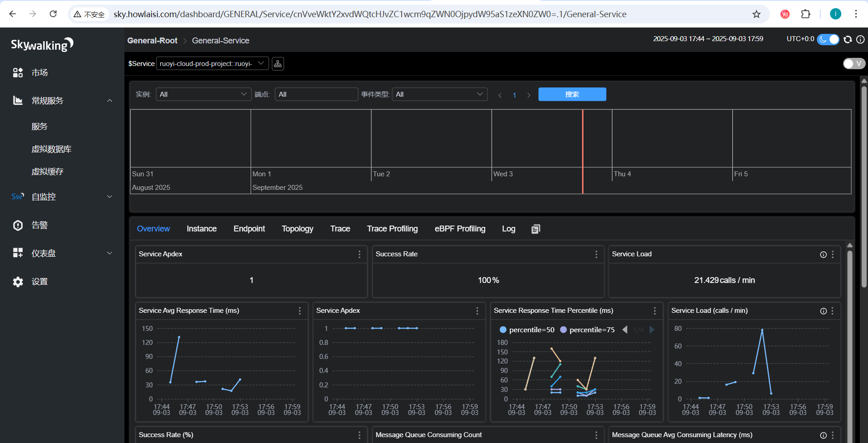Image resolution: width=868 pixels, height=443 pixels.
Task: Click the refresh icon next to the theme toggle
Action: (848, 39)
